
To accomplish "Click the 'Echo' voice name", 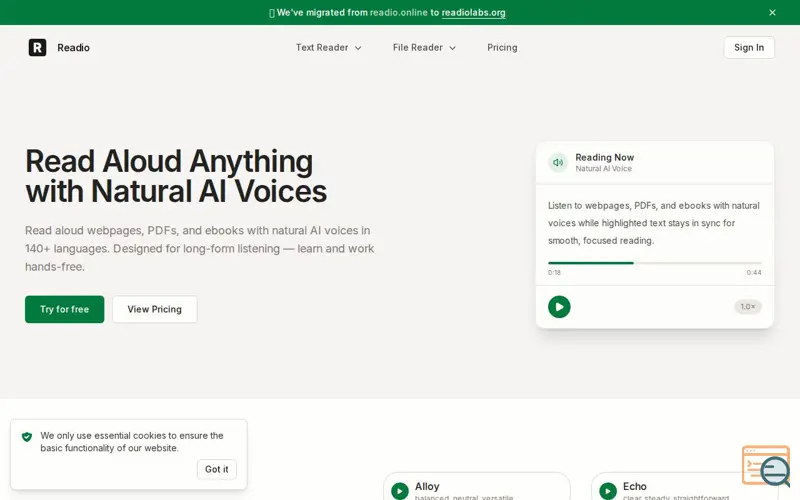I will 635,486.
